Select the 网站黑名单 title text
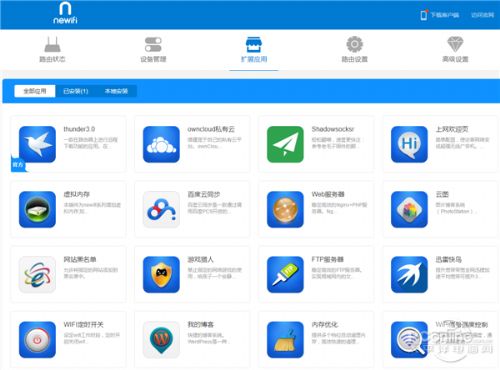Viewport: 500px width, 370px height. pyautogui.click(x=80, y=259)
